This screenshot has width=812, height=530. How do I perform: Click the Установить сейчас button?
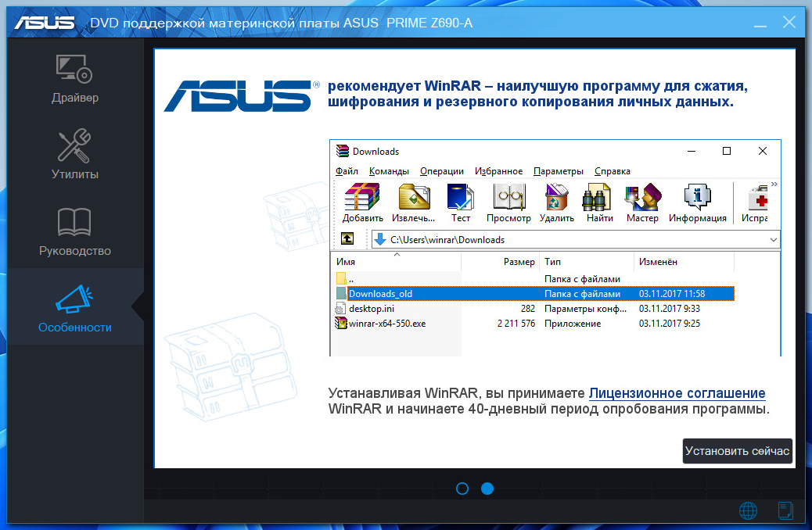737,451
